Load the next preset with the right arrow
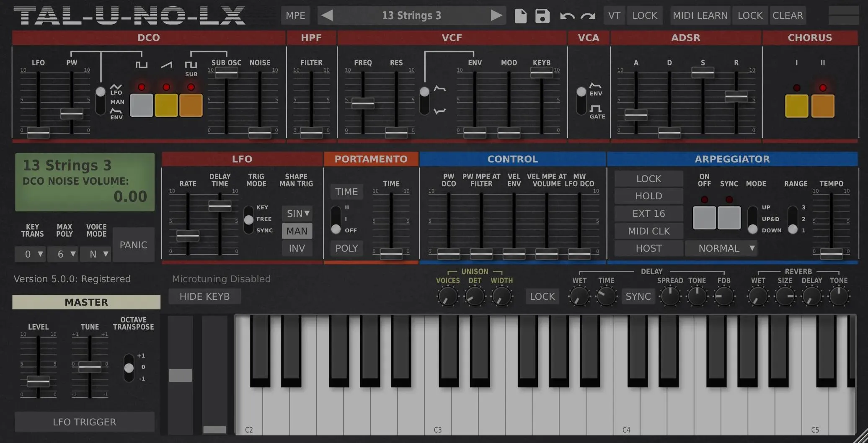This screenshot has width=868, height=443. pos(496,15)
